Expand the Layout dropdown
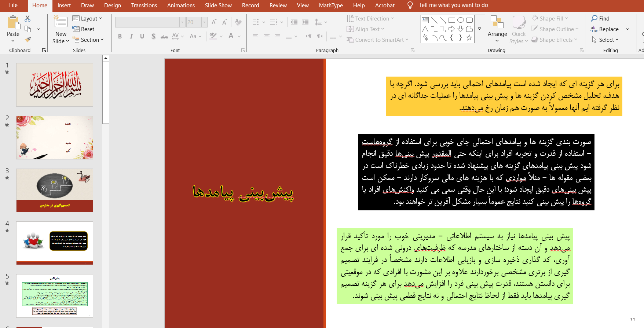This screenshot has height=328, width=644. click(87, 19)
